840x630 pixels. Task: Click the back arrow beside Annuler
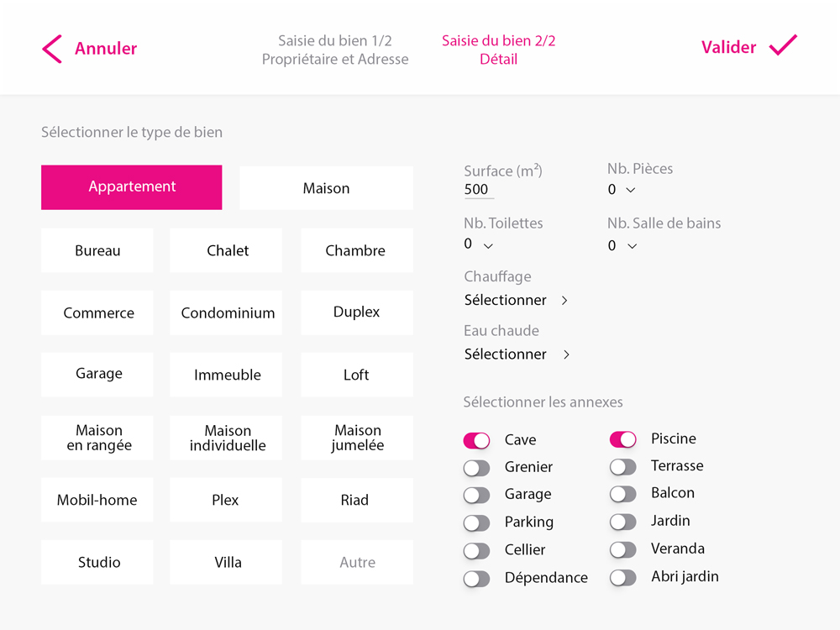[x=52, y=49]
